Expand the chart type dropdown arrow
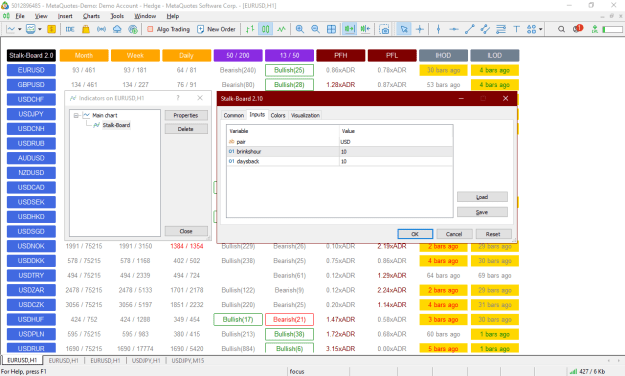Image resolution: width=625 pixels, height=376 pixels. (x=20, y=29)
